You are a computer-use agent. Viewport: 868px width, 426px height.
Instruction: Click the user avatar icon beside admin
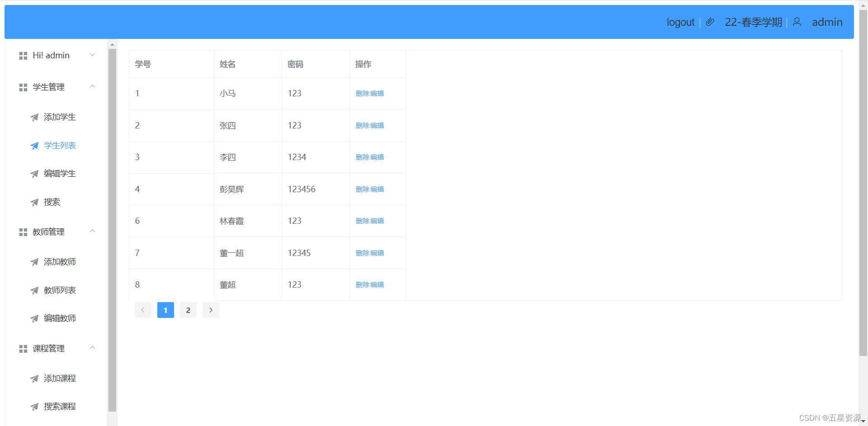click(797, 22)
